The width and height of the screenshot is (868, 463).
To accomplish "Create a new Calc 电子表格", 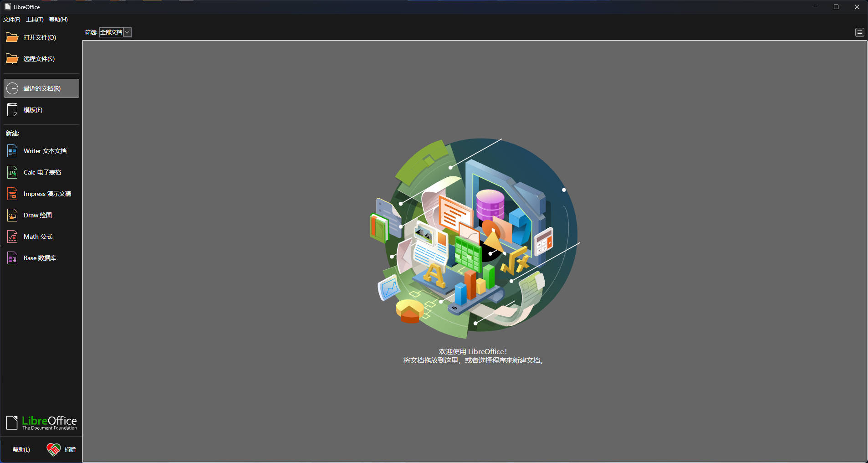I will coord(41,172).
